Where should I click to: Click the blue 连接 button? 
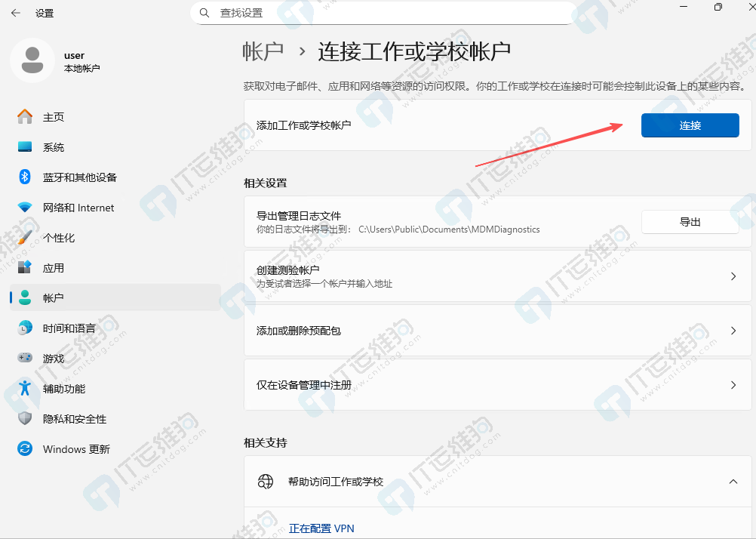coord(690,125)
